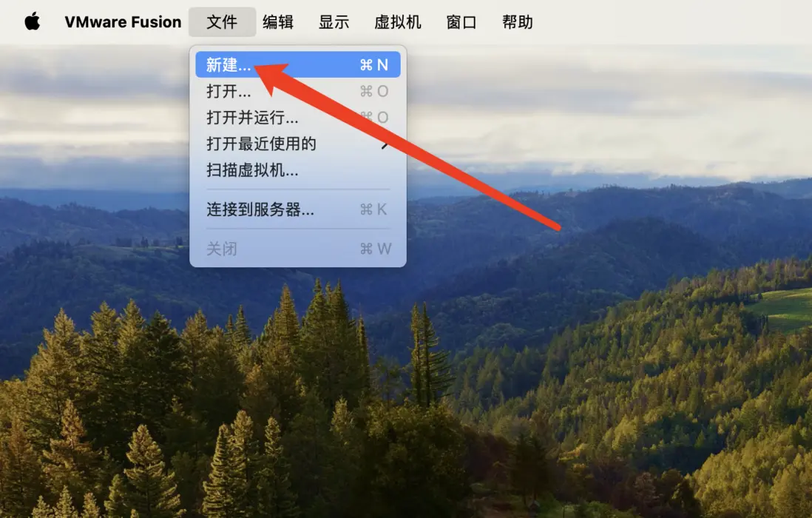Close the open 文件 menu

point(222,21)
